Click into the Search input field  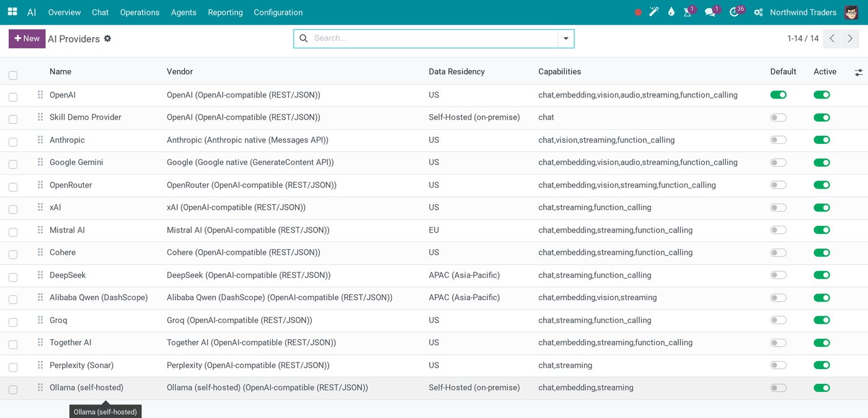(x=434, y=38)
